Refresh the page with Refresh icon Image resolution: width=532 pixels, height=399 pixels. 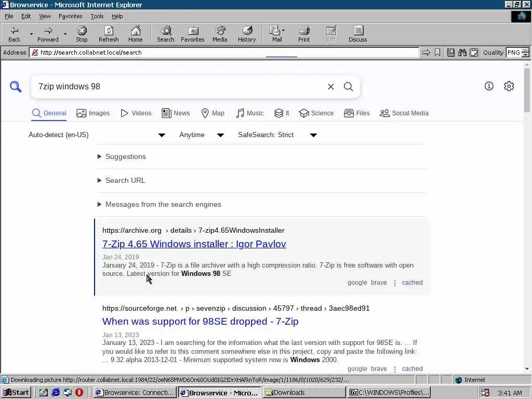click(x=109, y=34)
